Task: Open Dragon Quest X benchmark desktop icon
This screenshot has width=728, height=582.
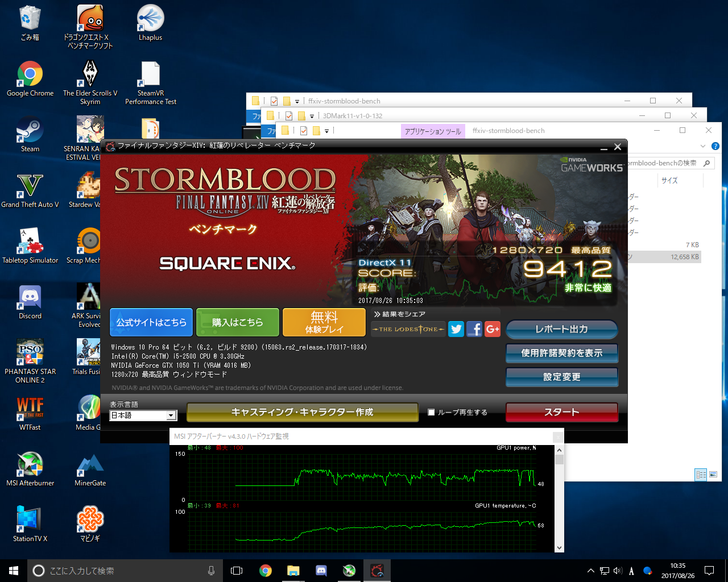Action: [x=90, y=26]
